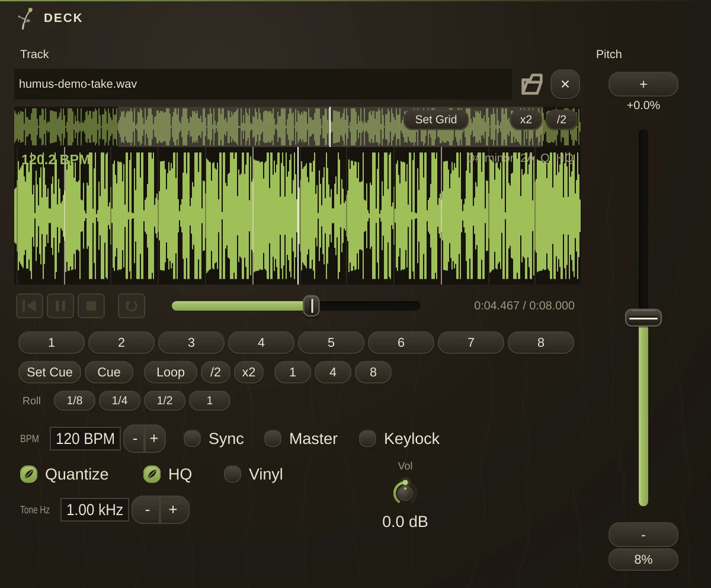
Task: Open the load track folder icon
Action: pyautogui.click(x=531, y=84)
